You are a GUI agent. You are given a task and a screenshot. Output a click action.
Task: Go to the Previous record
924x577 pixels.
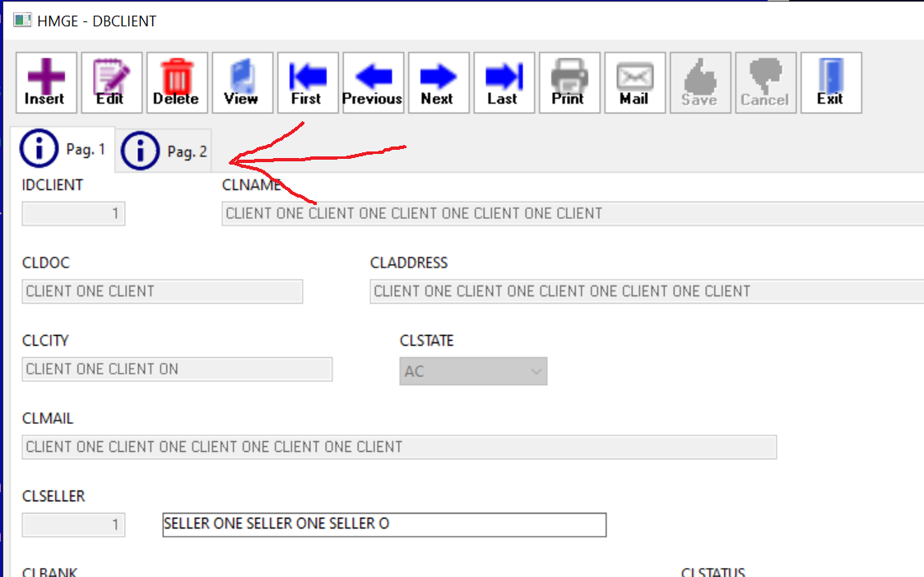pyautogui.click(x=373, y=82)
